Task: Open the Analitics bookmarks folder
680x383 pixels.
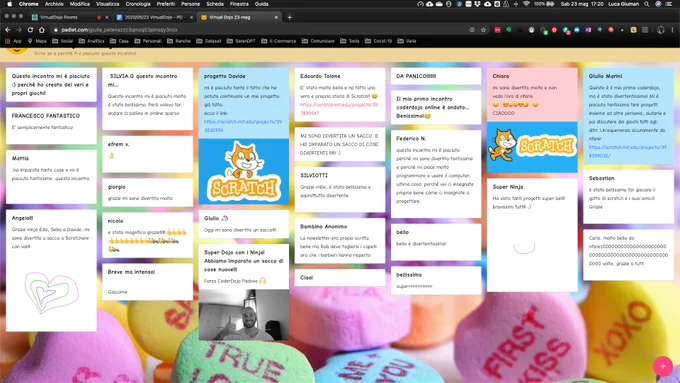Action: pyautogui.click(x=92, y=41)
